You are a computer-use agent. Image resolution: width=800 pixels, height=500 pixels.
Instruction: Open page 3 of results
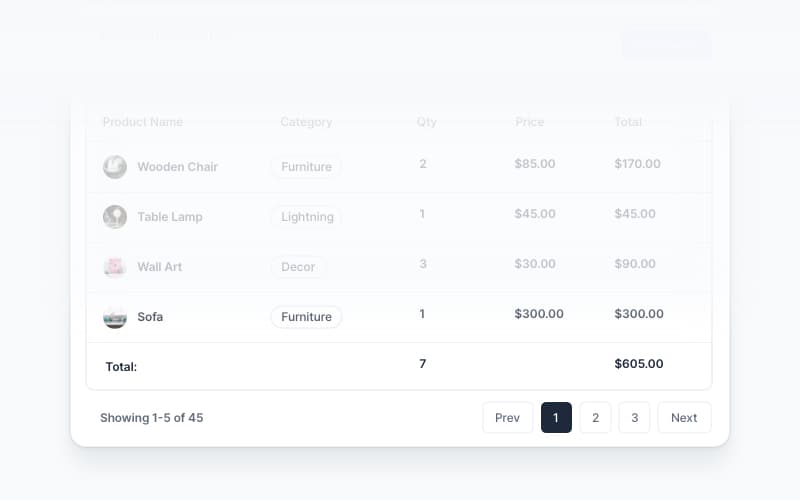pos(634,418)
